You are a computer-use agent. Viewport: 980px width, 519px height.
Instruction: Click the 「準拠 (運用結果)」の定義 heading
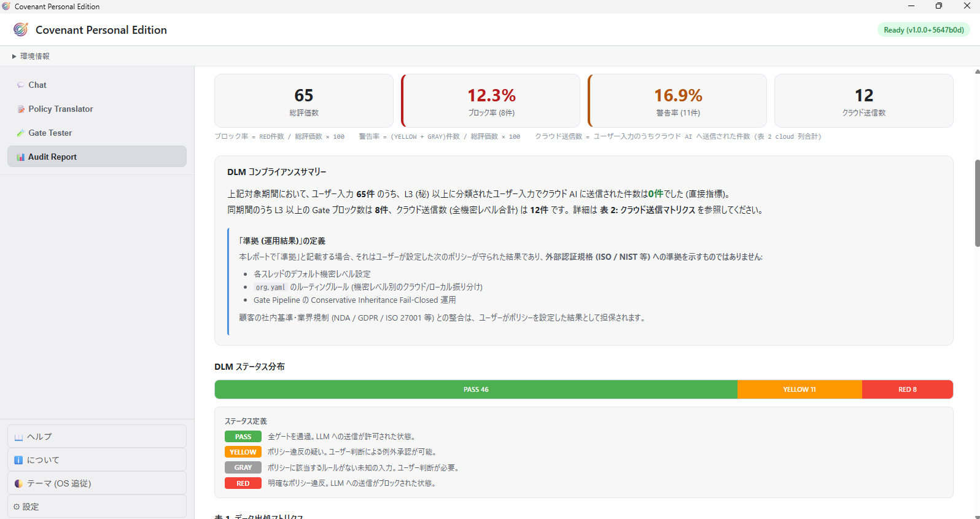282,241
